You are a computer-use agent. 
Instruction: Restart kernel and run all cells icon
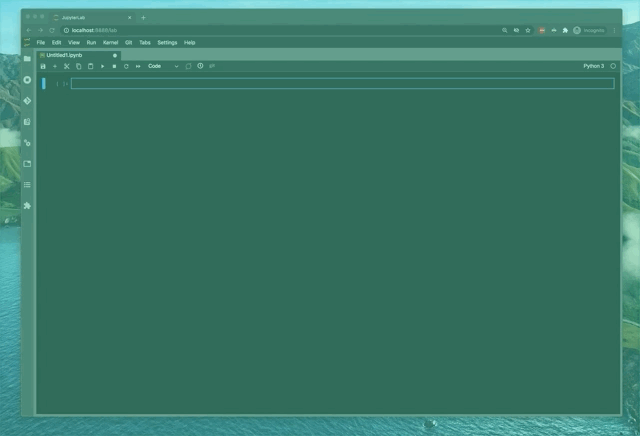[138, 66]
